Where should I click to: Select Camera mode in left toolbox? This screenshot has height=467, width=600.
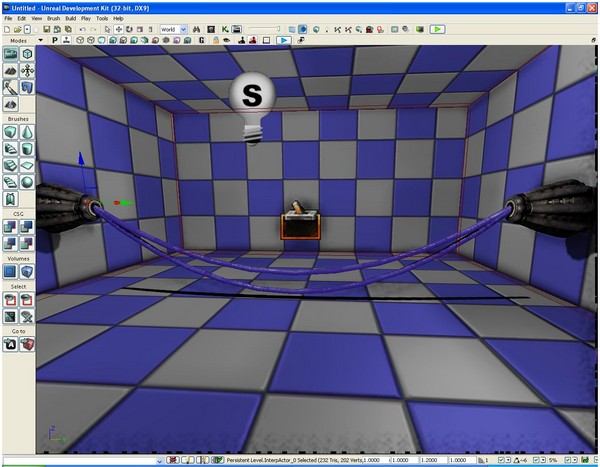coord(10,54)
